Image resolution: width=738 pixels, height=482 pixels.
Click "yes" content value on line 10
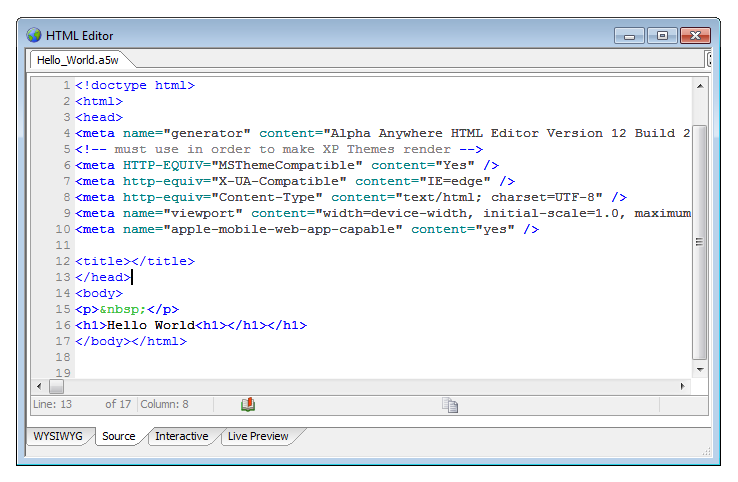tap(495, 229)
